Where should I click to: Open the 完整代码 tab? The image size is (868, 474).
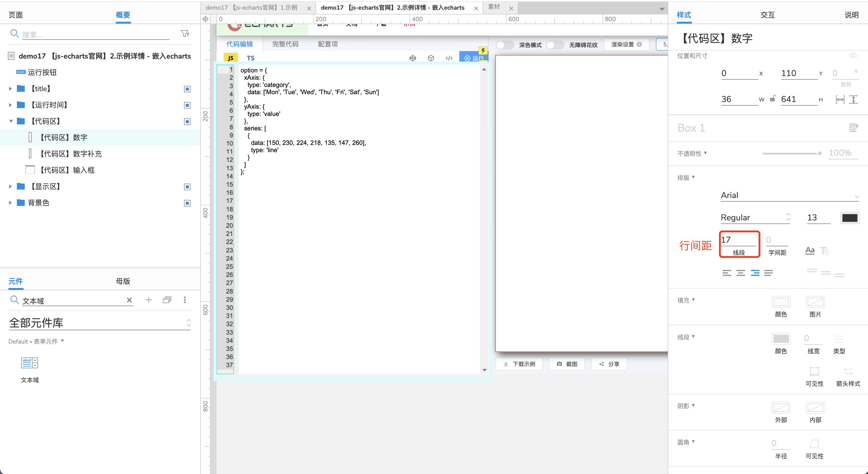(x=285, y=44)
